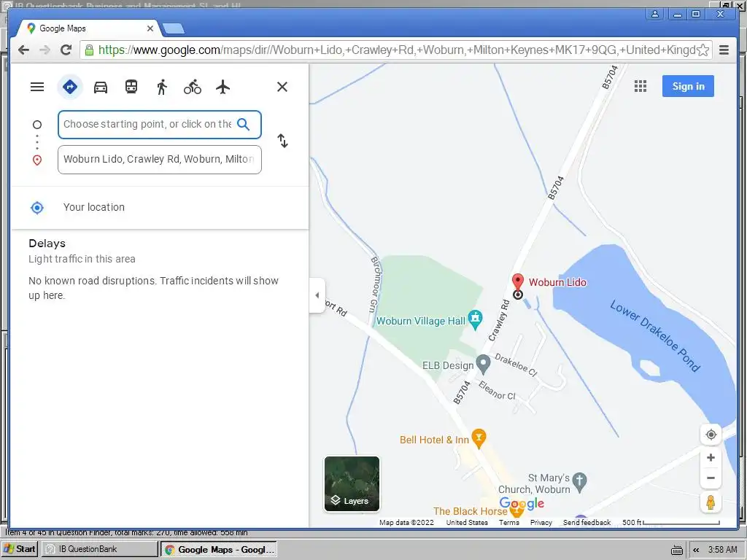This screenshot has width=747, height=560.
Task: Select driving directions car icon
Action: (101, 87)
